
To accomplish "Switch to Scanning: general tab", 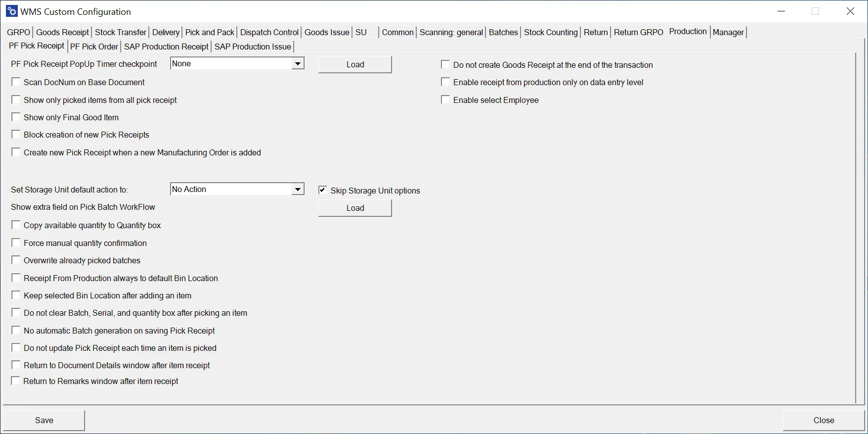I will click(451, 32).
